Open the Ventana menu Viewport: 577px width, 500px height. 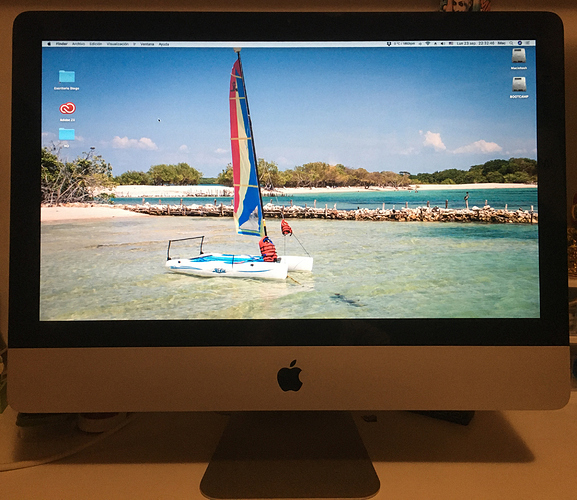pos(147,44)
